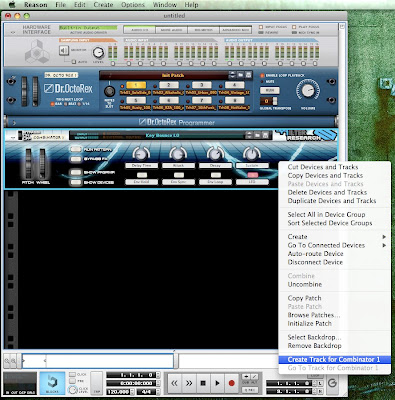The height and width of the screenshot is (400, 395).
Task: Select the More Audio tab
Action: tap(171, 30)
